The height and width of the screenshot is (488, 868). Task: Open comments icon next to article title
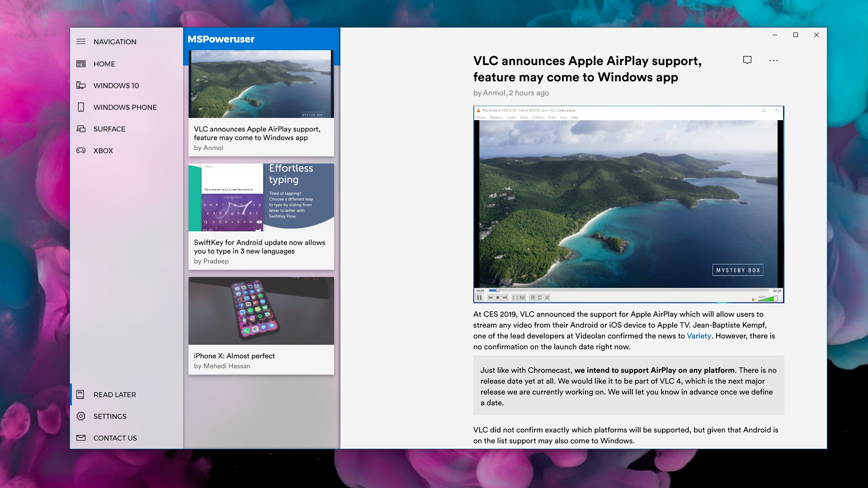(x=747, y=60)
